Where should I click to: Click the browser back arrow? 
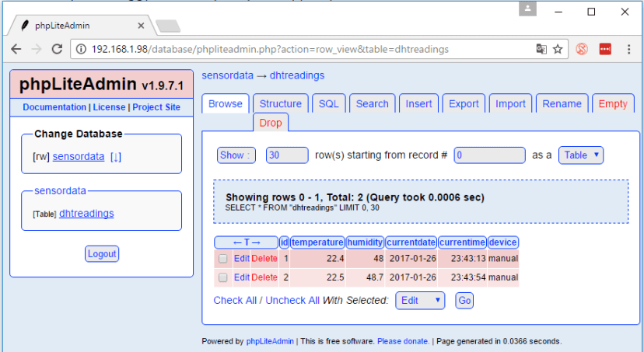point(16,49)
